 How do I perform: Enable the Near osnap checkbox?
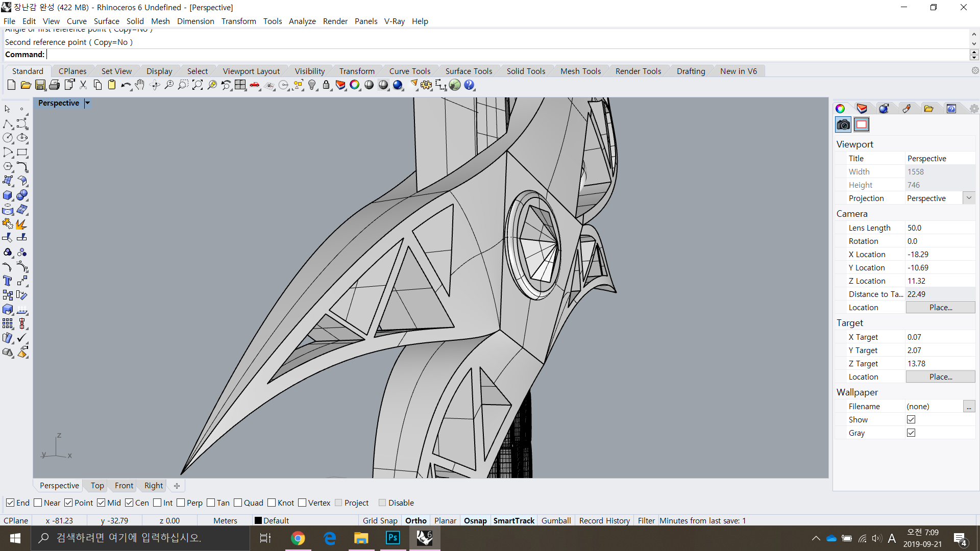click(x=38, y=503)
